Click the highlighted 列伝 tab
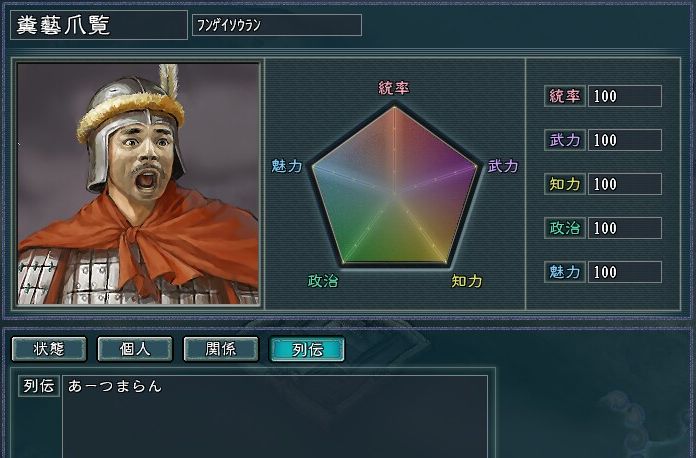The image size is (696, 458). (x=307, y=349)
